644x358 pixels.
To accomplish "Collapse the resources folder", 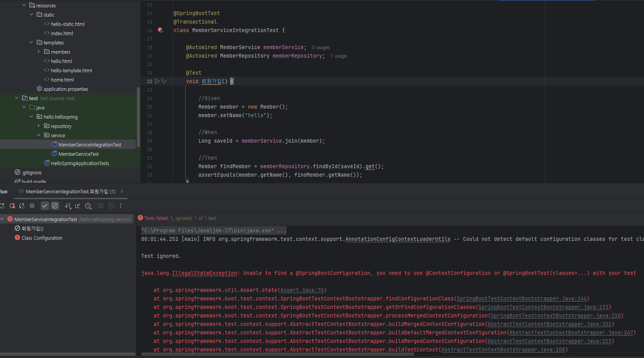I will point(24,5).
